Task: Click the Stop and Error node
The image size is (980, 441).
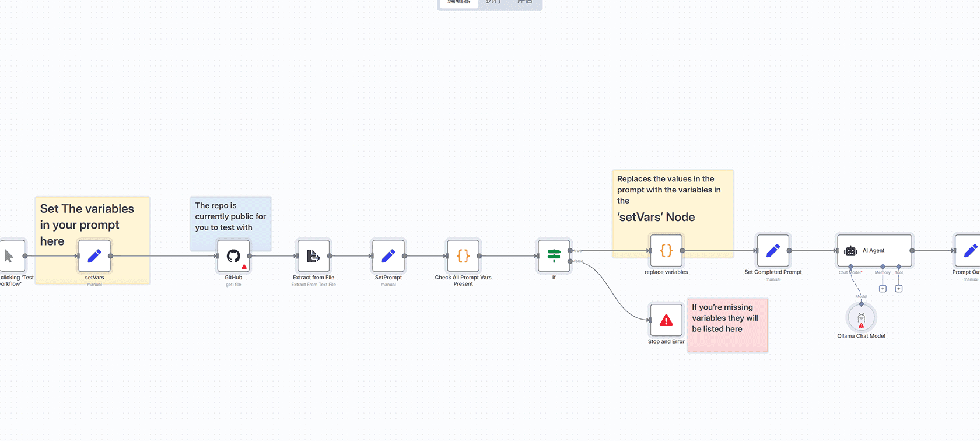Action: [666, 320]
